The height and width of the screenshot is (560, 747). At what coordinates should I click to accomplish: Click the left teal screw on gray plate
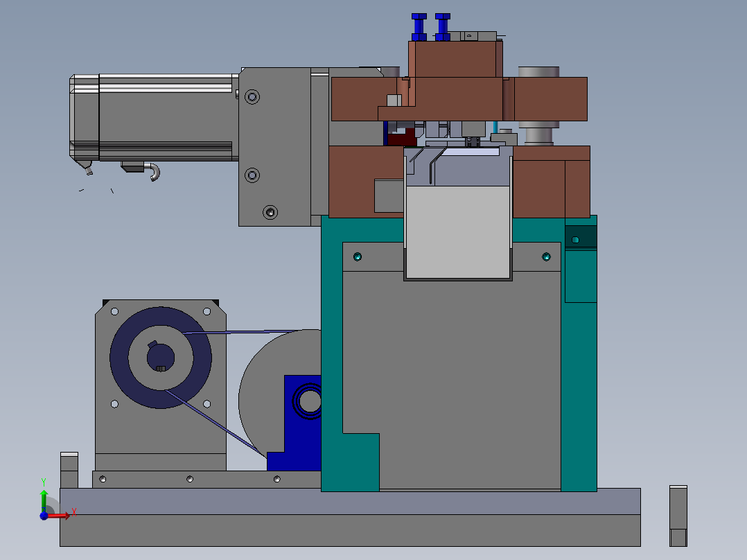358,257
